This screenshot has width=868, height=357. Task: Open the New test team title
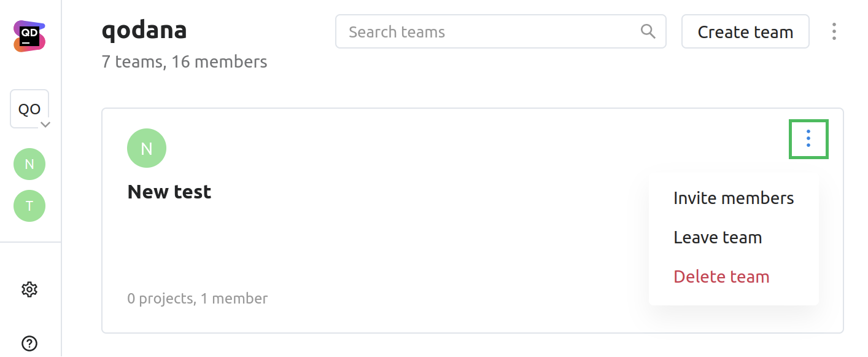pos(169,192)
